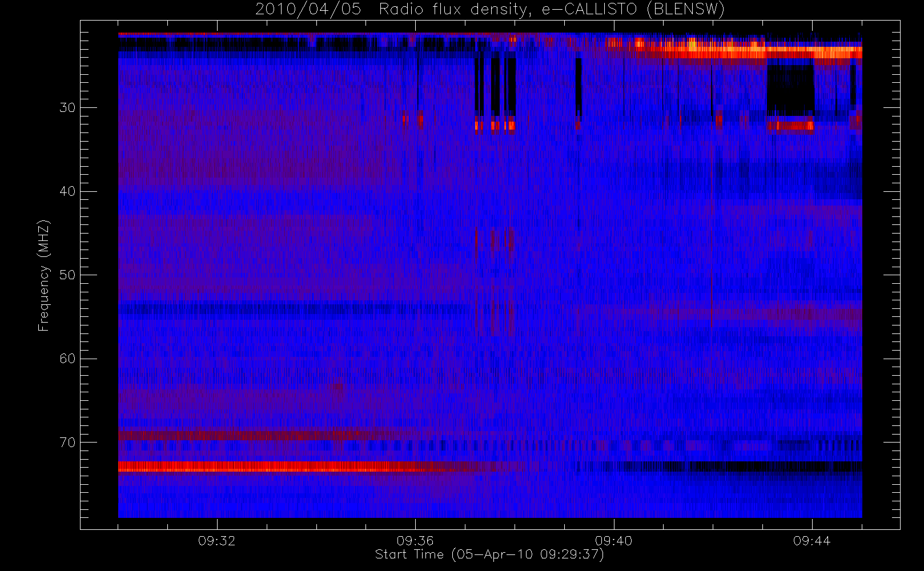The image size is (924, 571).
Task: Click the '30' frequency tick label
Action: pos(67,107)
